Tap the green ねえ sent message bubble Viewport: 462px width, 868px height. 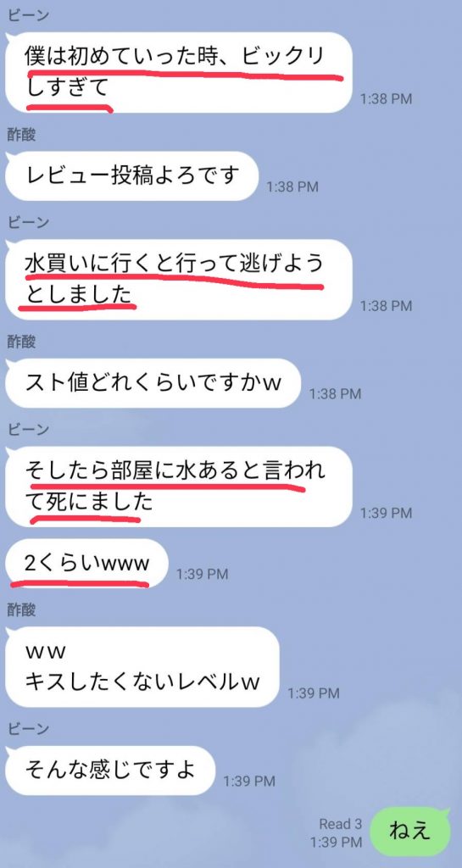coord(410,832)
